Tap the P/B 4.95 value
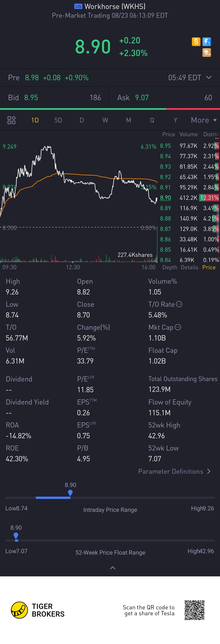 coord(84,459)
